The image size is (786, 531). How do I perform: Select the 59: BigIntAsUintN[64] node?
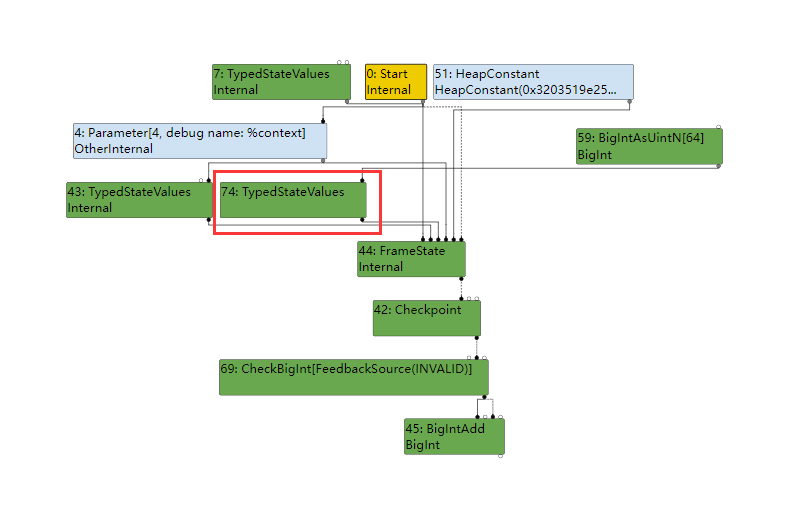click(648, 146)
